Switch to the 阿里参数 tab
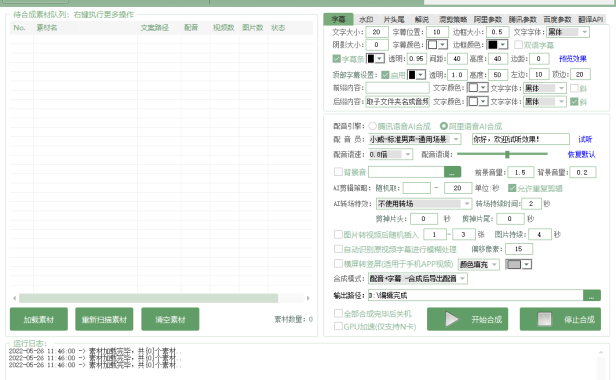 488,19
